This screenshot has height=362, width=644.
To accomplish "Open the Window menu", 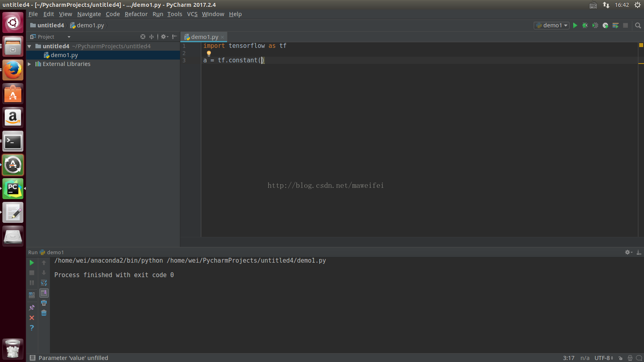I will [213, 14].
